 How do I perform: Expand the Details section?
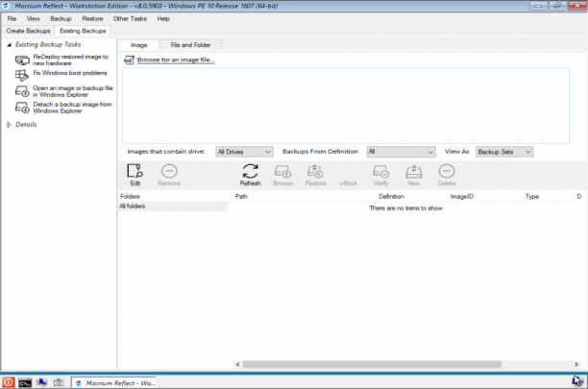[x=9, y=125]
